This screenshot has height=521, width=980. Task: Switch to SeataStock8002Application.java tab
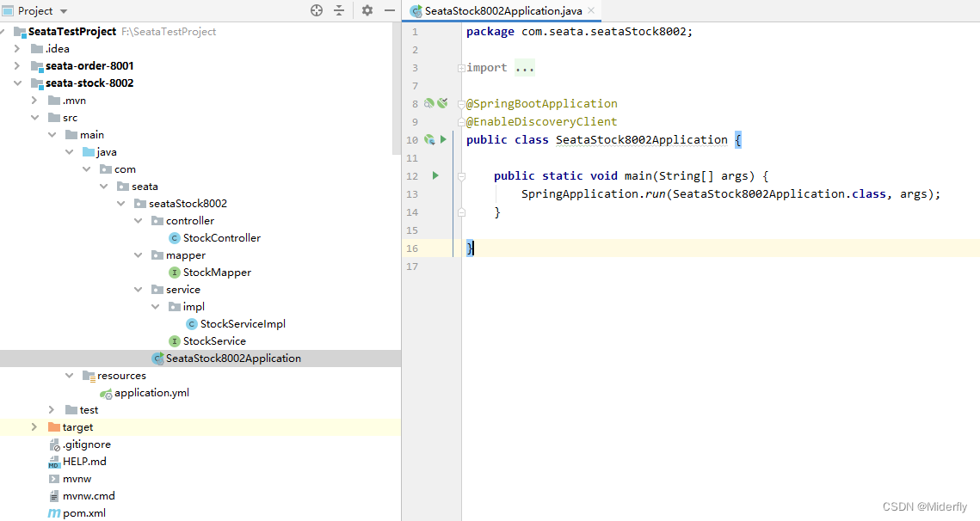(x=502, y=11)
